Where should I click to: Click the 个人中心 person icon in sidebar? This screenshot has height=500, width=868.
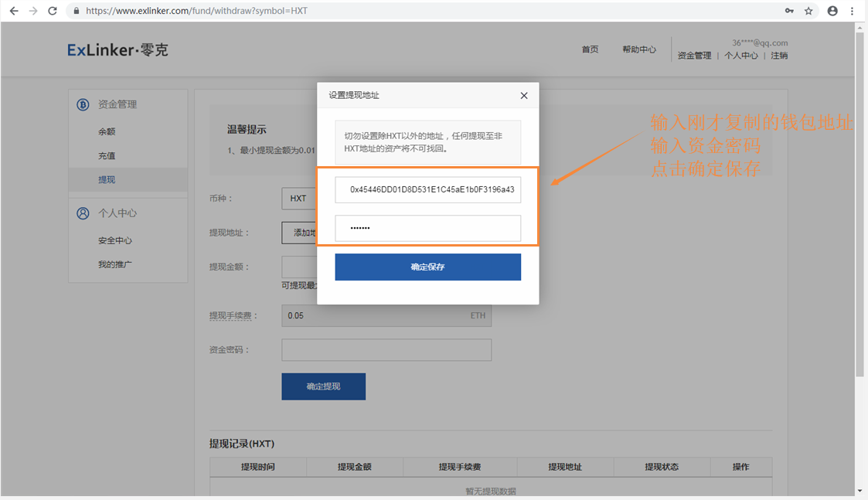click(x=83, y=213)
